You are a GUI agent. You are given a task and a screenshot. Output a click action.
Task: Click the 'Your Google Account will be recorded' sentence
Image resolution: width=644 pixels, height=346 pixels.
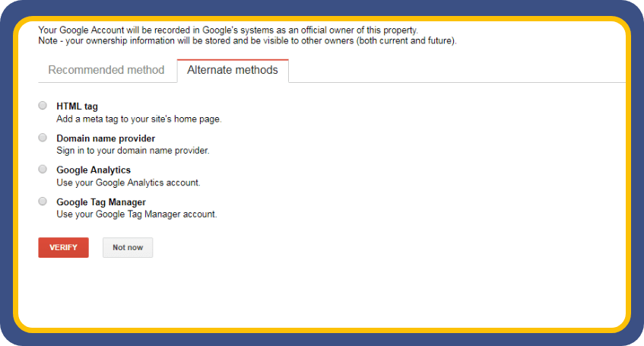(x=228, y=30)
